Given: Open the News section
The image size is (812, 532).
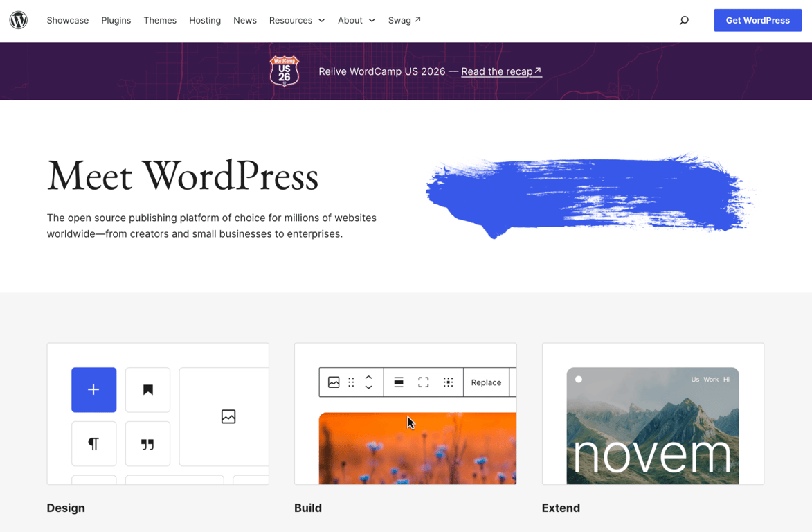Looking at the screenshot, I should [x=245, y=20].
